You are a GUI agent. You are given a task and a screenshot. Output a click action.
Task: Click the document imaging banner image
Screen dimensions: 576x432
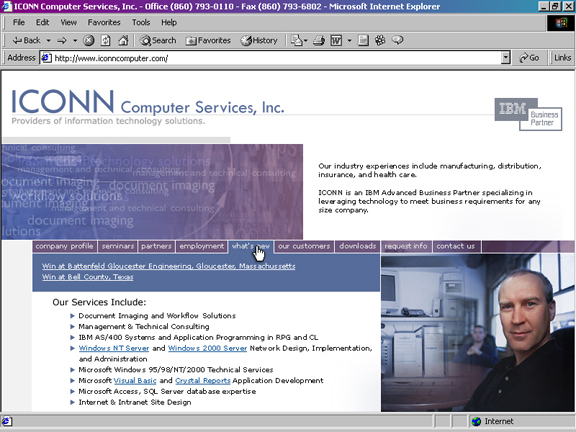point(152,192)
